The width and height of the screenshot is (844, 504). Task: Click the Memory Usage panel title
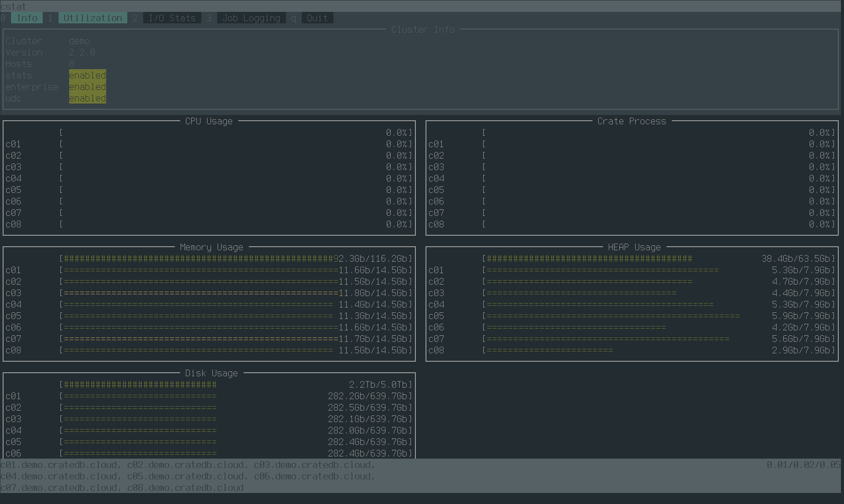[x=211, y=247]
